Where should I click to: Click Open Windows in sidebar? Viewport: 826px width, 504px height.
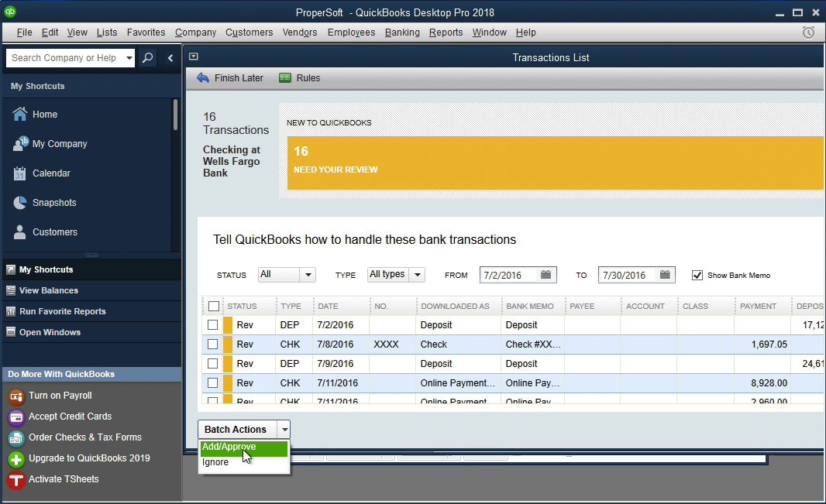click(50, 332)
